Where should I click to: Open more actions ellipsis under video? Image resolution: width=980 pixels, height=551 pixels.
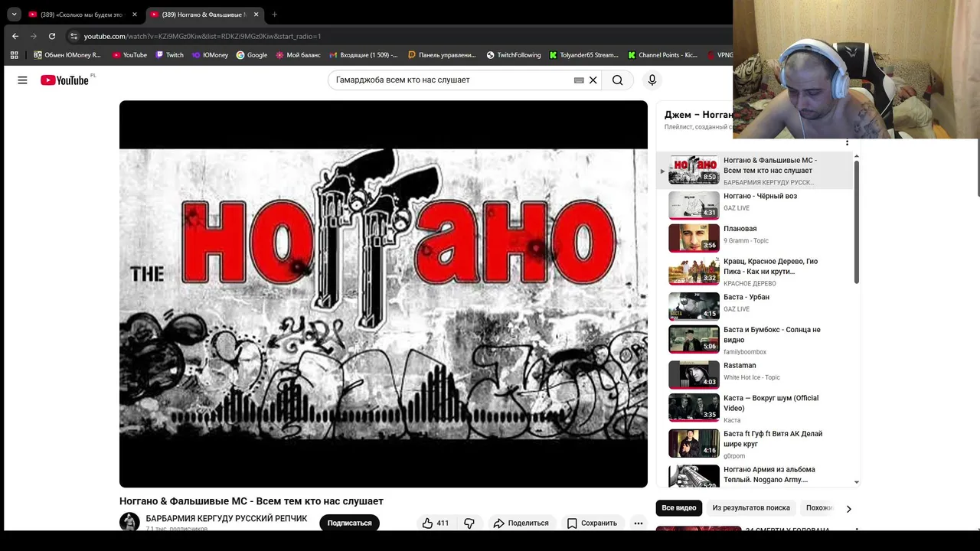[639, 523]
